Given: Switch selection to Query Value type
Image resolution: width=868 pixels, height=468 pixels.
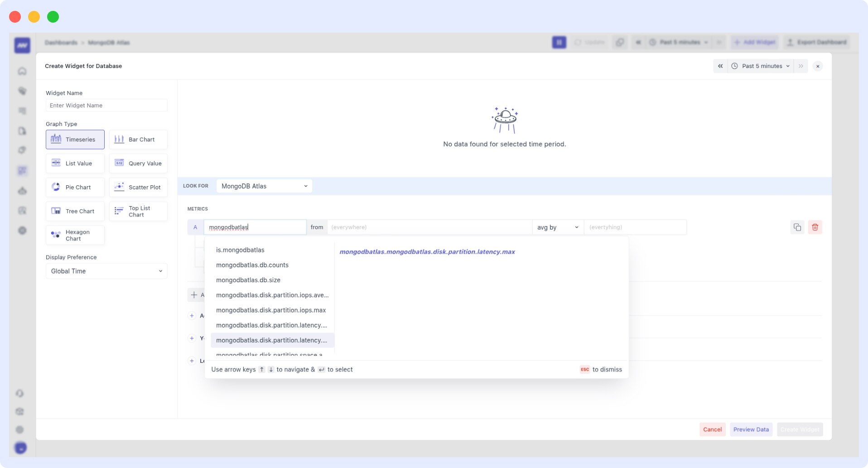Looking at the screenshot, I should pyautogui.click(x=138, y=163).
